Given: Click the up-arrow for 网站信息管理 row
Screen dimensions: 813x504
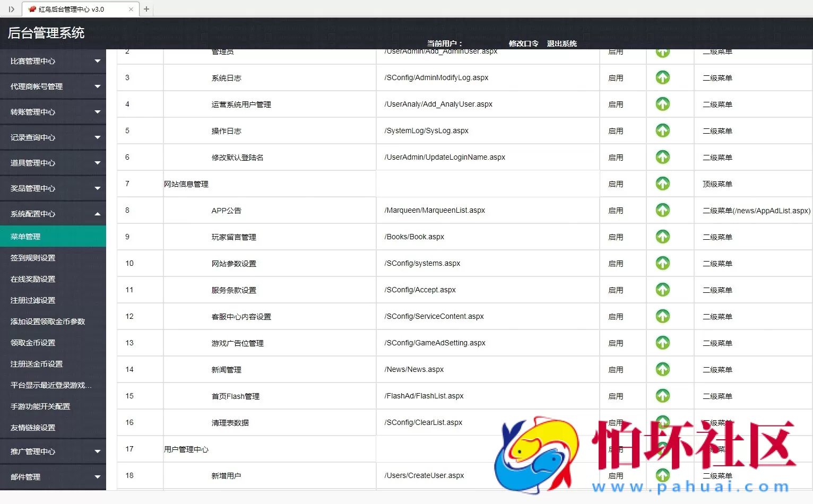Looking at the screenshot, I should pyautogui.click(x=662, y=184).
